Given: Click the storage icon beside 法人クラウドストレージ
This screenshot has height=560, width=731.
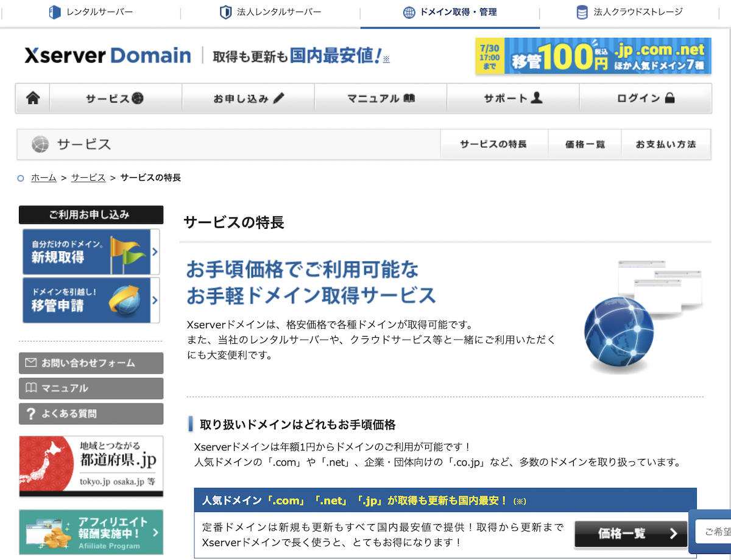Looking at the screenshot, I should 582,12.
